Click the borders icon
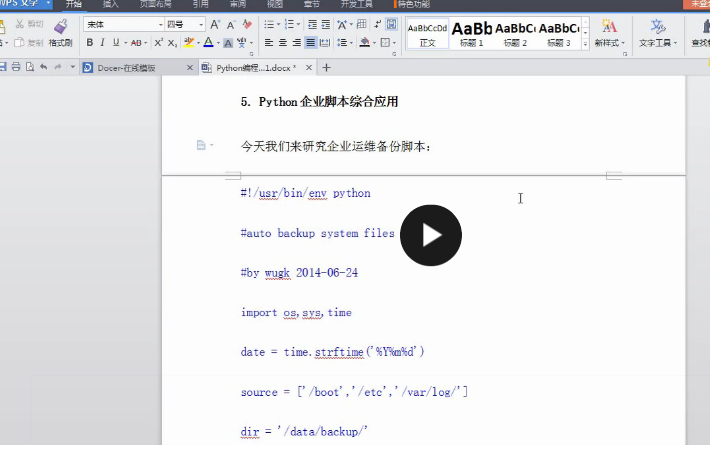The image size is (710, 468). point(385,43)
